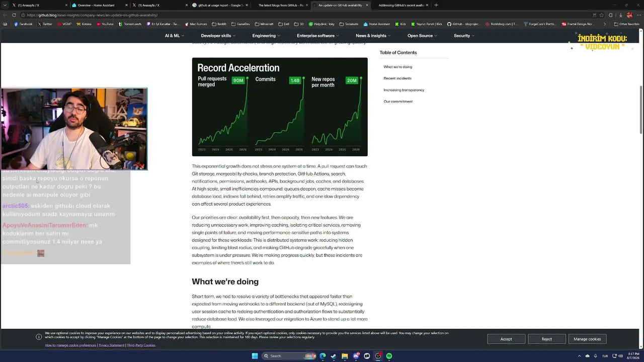Open the tab search chevron button
This screenshot has width=644, height=362.
(5, 5)
